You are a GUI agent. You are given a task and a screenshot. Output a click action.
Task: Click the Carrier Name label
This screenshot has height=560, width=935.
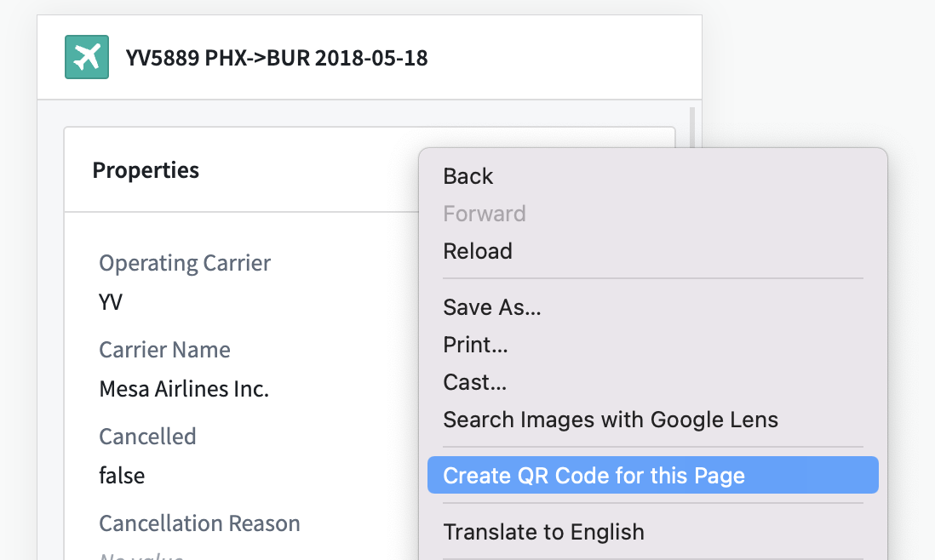pos(164,350)
